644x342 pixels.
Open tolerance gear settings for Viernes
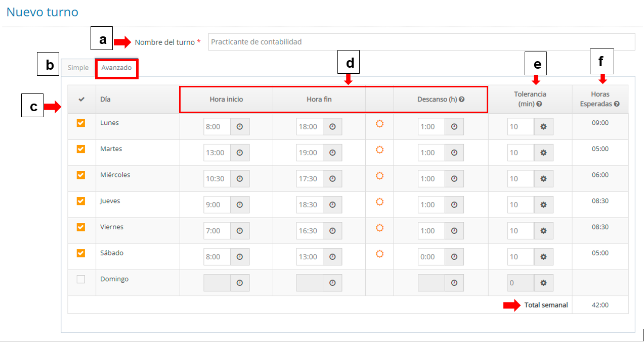point(543,231)
